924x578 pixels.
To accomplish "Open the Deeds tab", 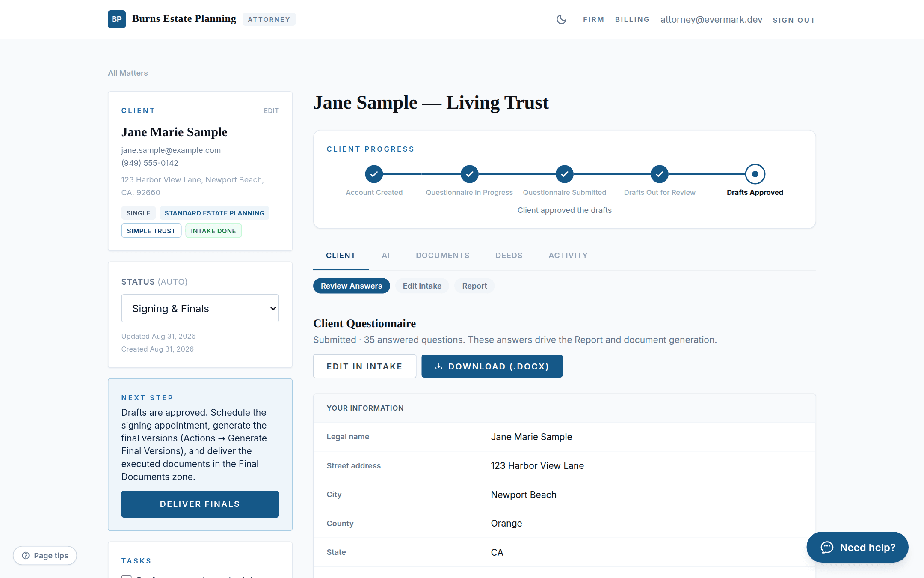I will [x=509, y=256].
